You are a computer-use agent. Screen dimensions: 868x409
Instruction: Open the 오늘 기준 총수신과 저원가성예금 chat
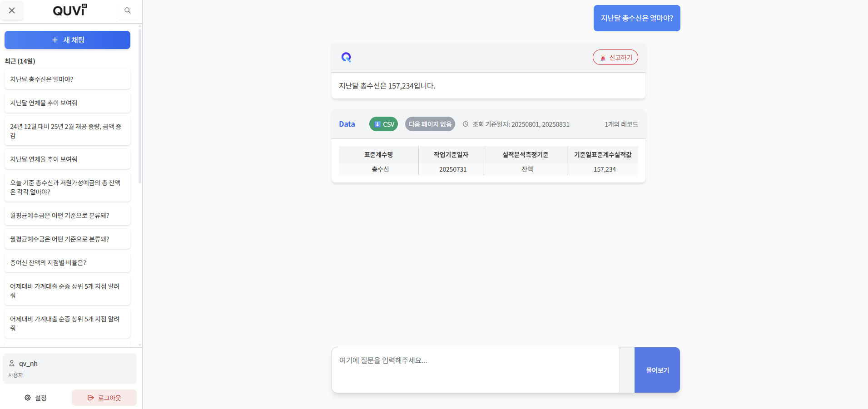click(67, 187)
